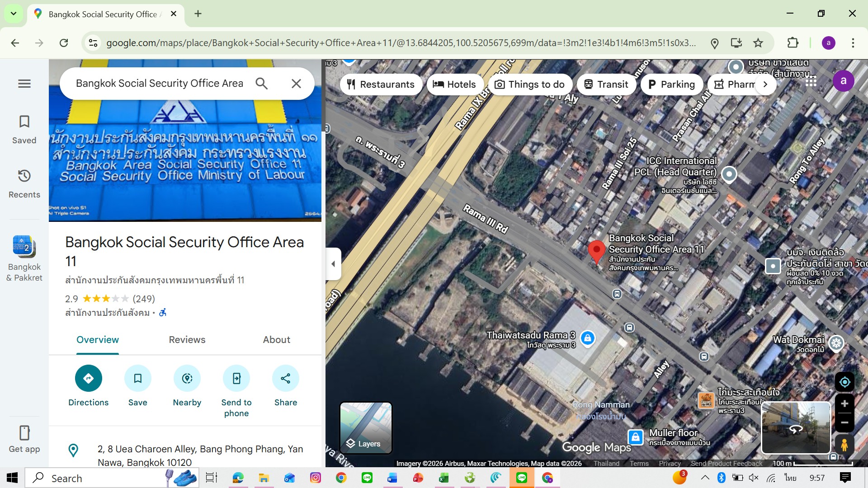Click the Directions icon button

(88, 378)
